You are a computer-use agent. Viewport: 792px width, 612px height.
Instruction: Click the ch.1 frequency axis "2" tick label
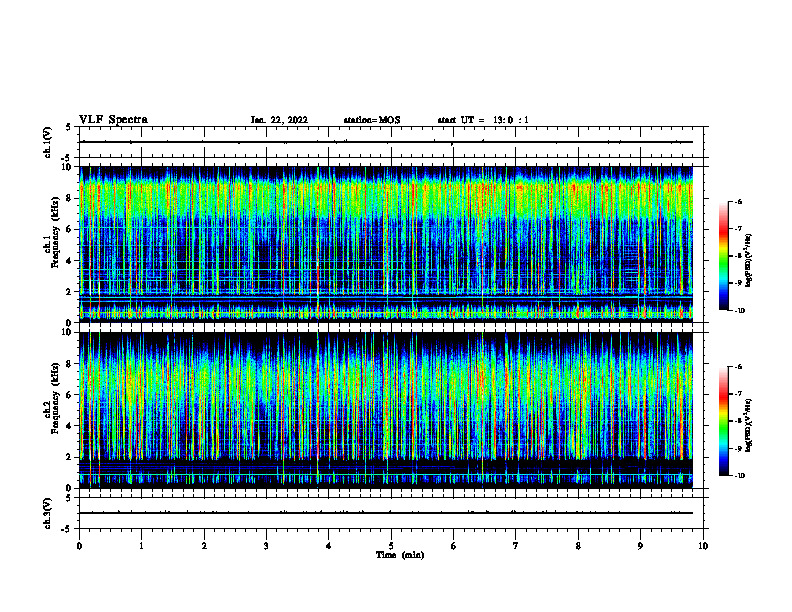pos(69,291)
